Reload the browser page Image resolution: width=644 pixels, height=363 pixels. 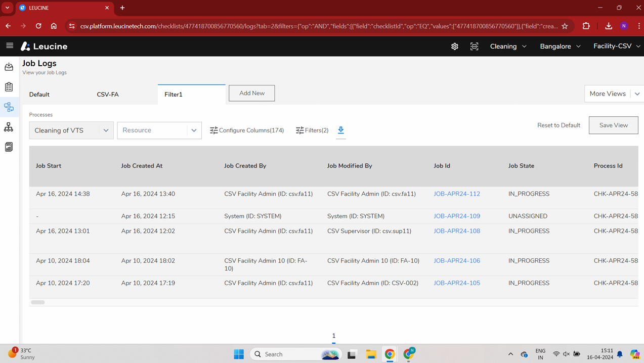38,26
